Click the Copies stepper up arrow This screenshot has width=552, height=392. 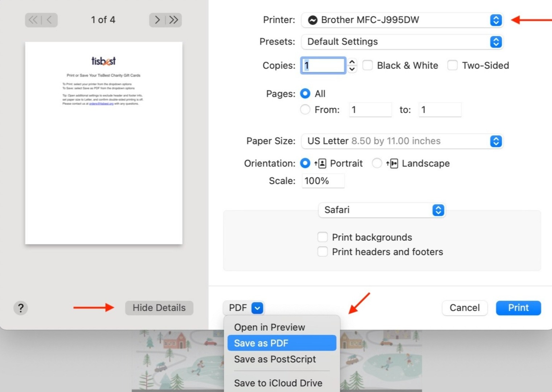(x=352, y=61)
